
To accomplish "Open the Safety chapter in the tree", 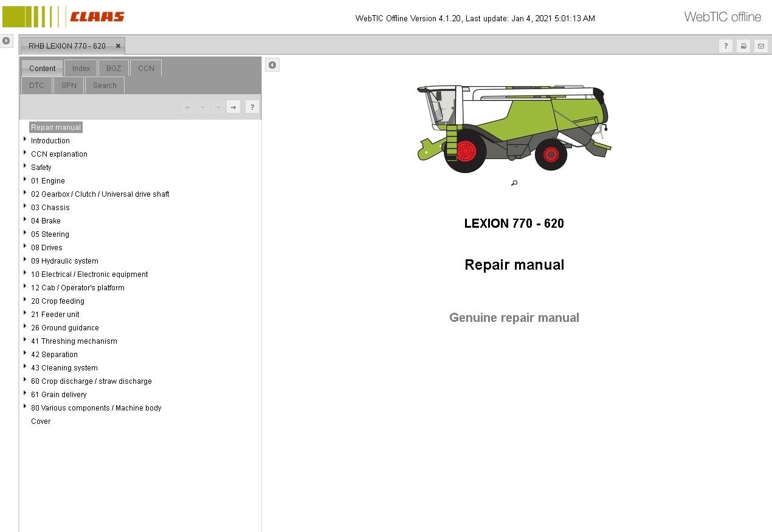I will tap(41, 167).
